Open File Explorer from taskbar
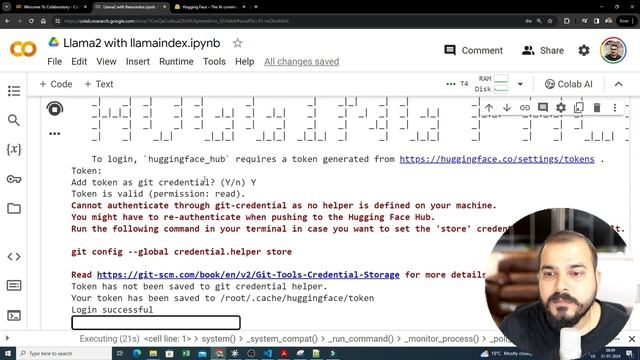This screenshot has height=360, width=640. tap(153, 353)
